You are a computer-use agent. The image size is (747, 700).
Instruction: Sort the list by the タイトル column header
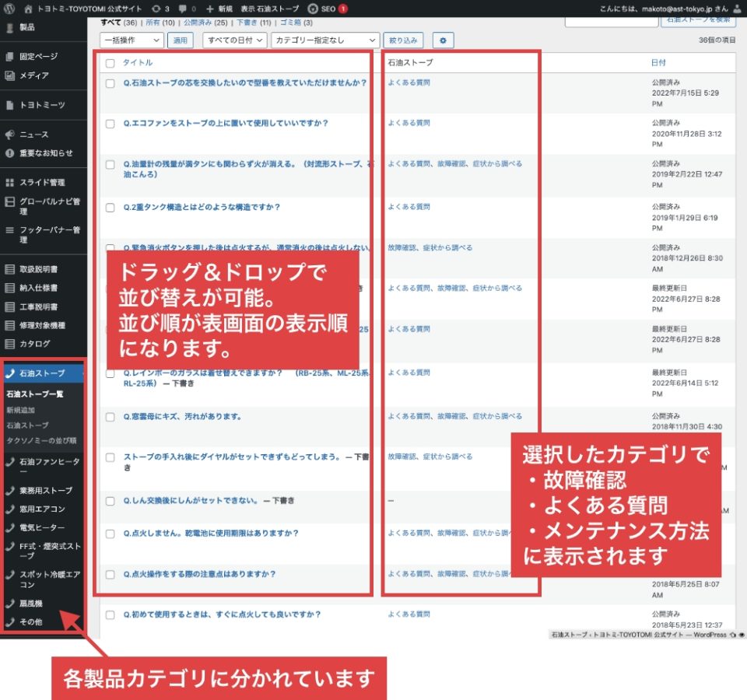pyautogui.click(x=138, y=63)
